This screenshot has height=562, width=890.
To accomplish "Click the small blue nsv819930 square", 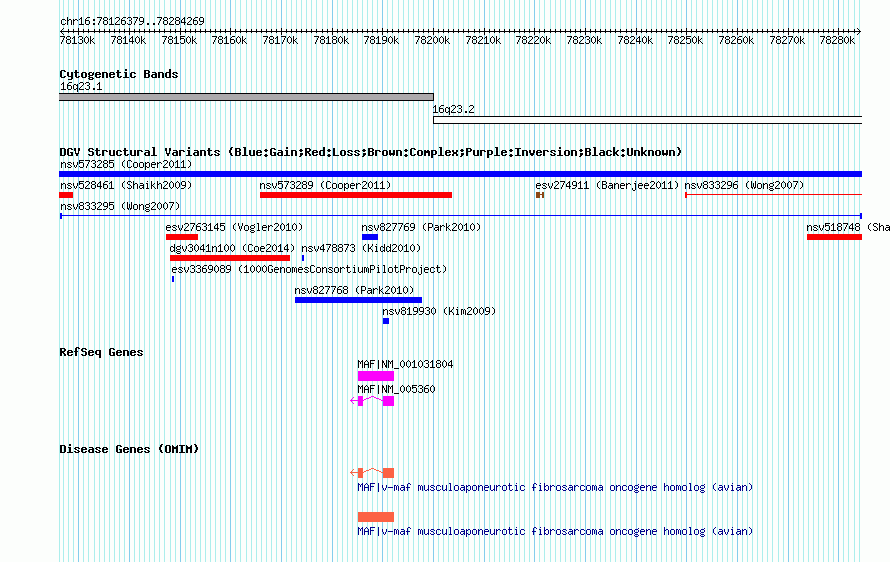I will click(x=386, y=321).
